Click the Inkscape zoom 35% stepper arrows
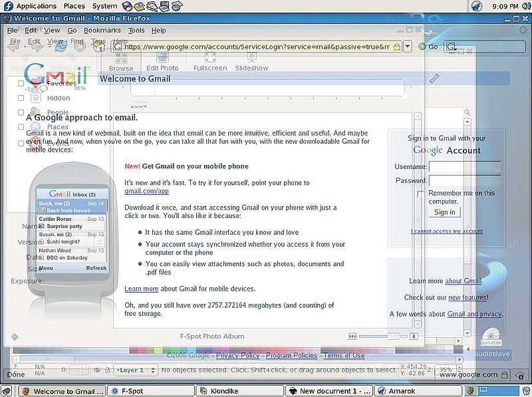Viewport: 532px width, 397px height. pyautogui.click(x=460, y=369)
